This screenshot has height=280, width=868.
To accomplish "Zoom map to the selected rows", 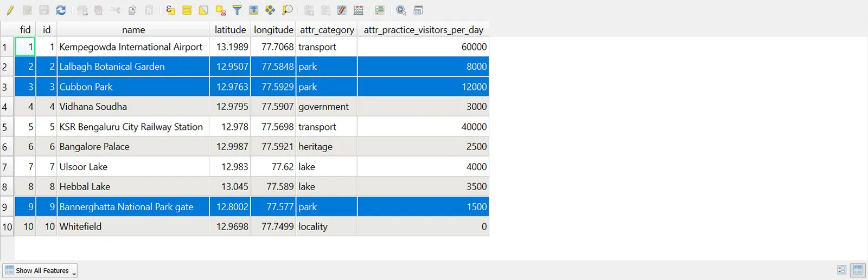I will [x=288, y=10].
